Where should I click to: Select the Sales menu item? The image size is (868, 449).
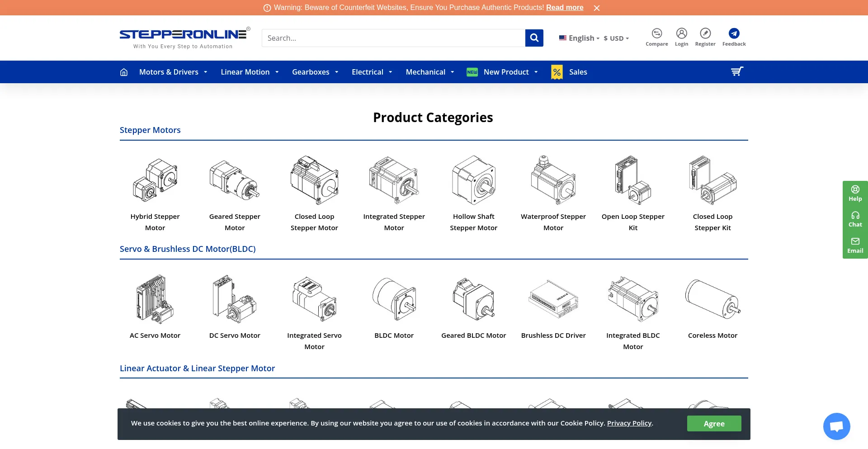point(577,72)
